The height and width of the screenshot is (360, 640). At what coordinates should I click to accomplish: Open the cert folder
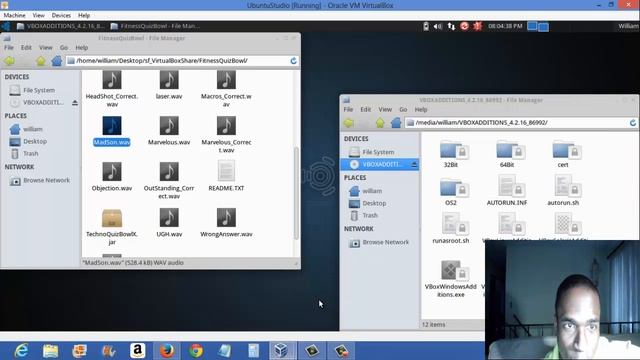[x=566, y=150]
